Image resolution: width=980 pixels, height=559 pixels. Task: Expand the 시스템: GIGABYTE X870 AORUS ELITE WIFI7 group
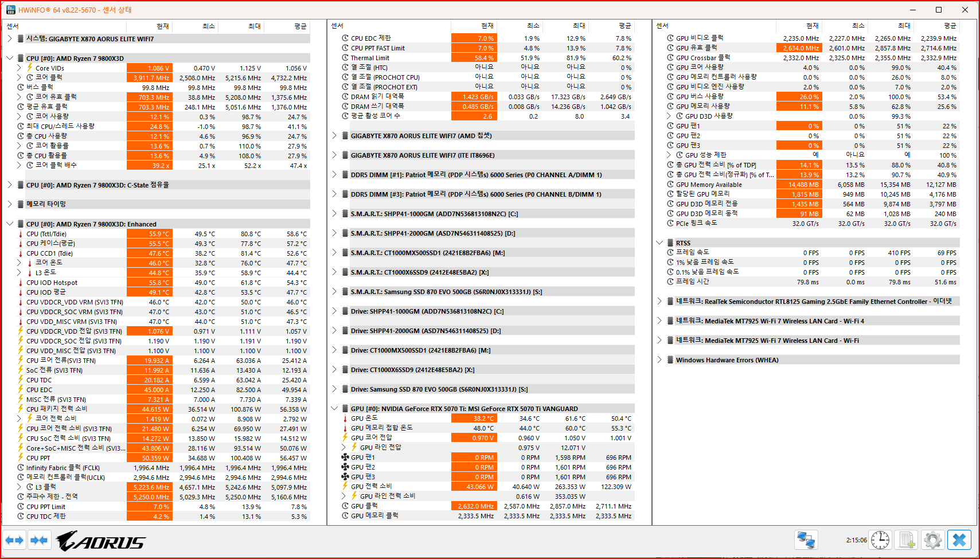(x=10, y=39)
